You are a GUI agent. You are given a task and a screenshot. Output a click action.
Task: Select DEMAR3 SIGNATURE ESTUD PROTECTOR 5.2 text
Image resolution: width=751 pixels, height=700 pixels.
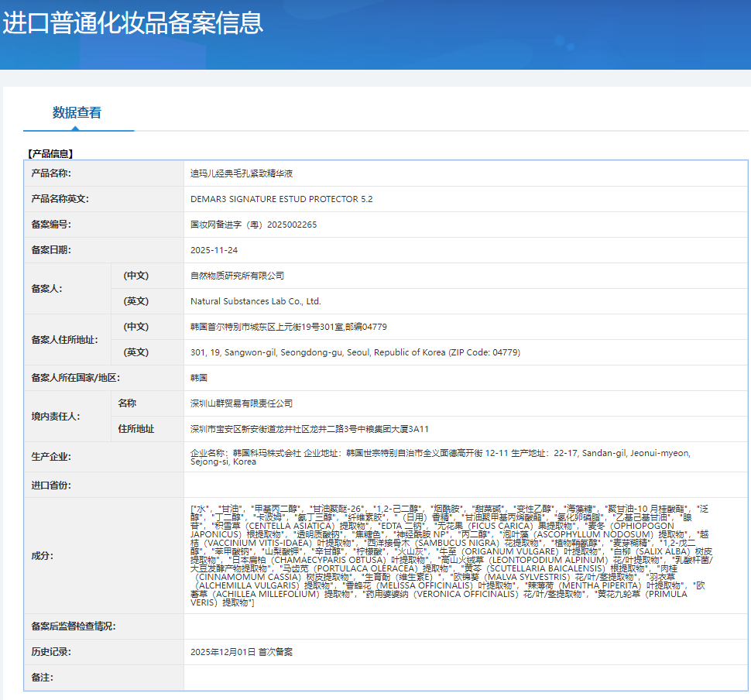pyautogui.click(x=281, y=199)
